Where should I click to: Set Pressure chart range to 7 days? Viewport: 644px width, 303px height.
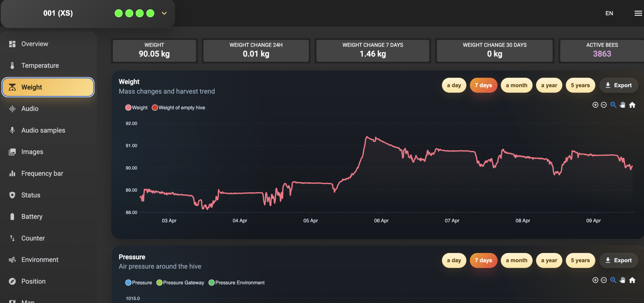coord(483,260)
